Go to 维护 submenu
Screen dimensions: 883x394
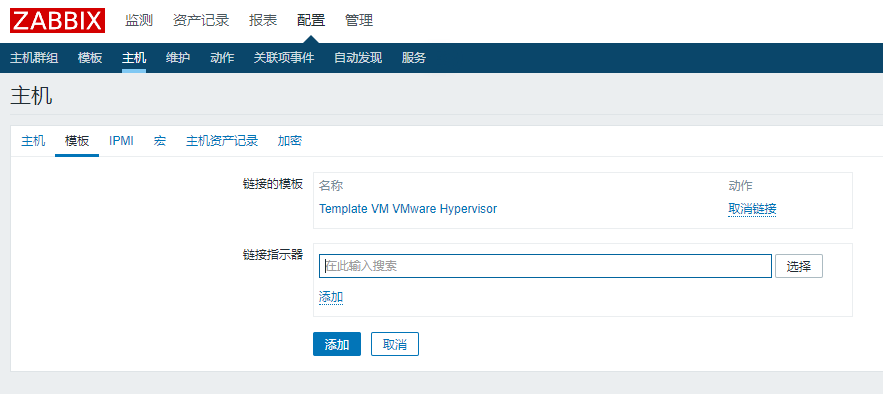pyautogui.click(x=178, y=57)
